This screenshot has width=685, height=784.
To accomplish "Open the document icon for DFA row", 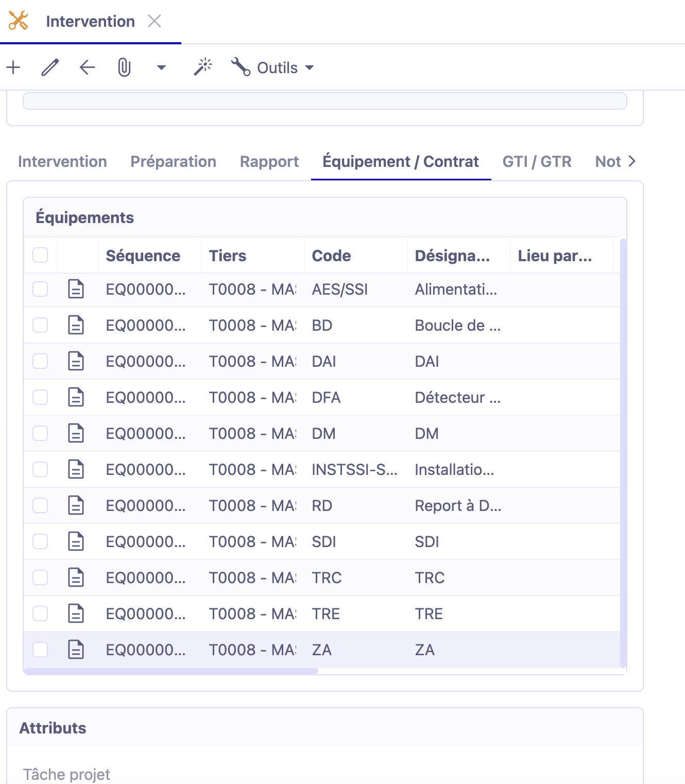I will pyautogui.click(x=76, y=397).
